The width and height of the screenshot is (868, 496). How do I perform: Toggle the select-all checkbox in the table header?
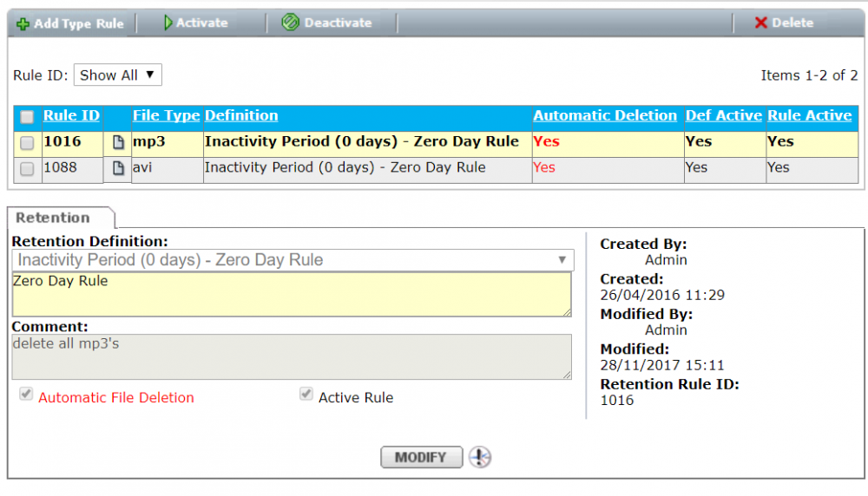[x=27, y=117]
